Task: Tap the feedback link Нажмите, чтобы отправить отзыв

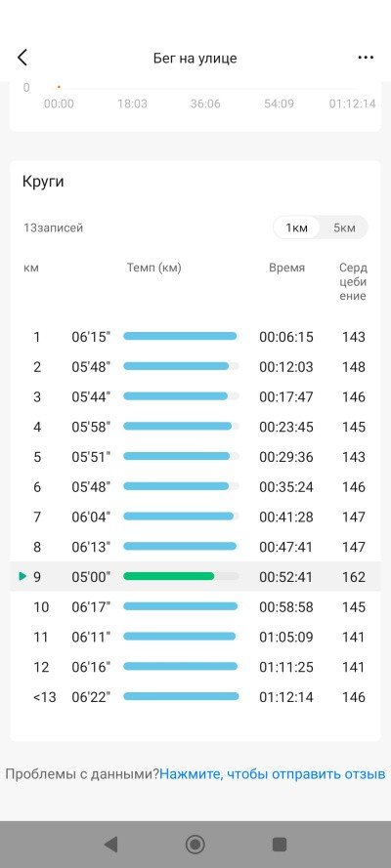Action: tap(272, 774)
